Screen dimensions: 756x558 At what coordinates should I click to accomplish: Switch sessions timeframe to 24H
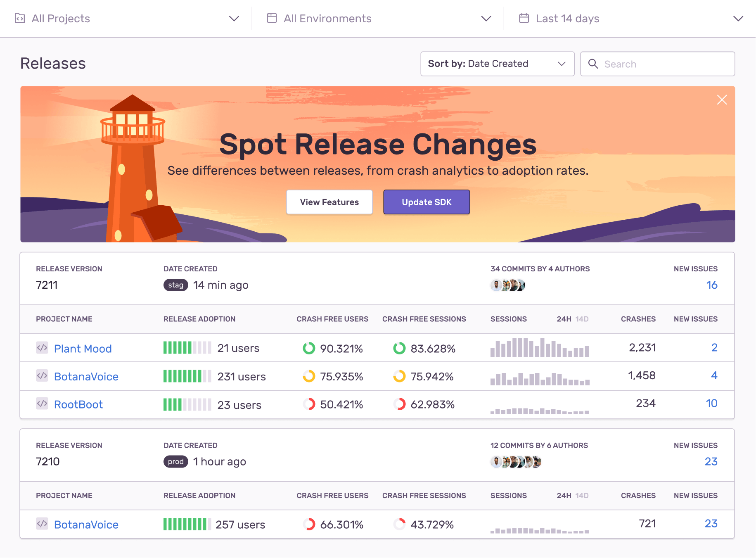click(563, 319)
